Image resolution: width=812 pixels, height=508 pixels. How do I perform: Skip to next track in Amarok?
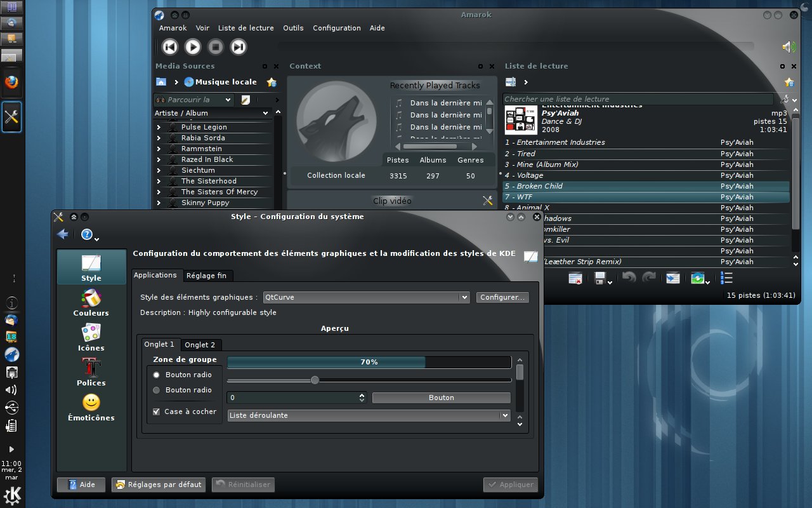click(239, 46)
